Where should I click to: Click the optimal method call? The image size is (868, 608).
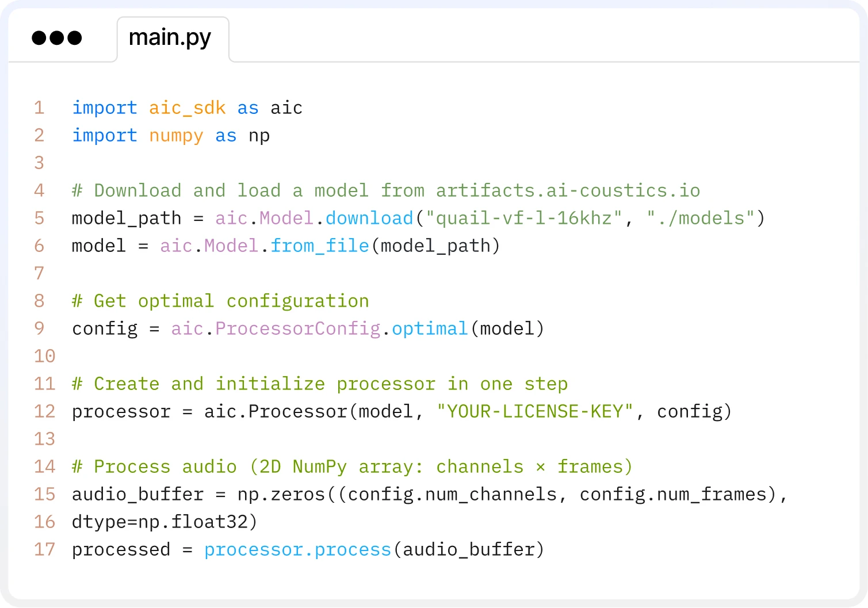pyautogui.click(x=430, y=328)
